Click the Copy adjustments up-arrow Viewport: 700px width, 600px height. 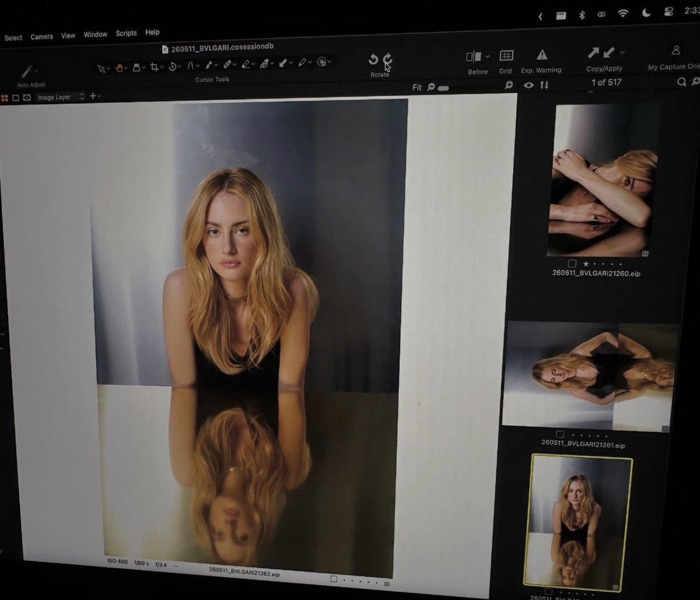(x=593, y=53)
